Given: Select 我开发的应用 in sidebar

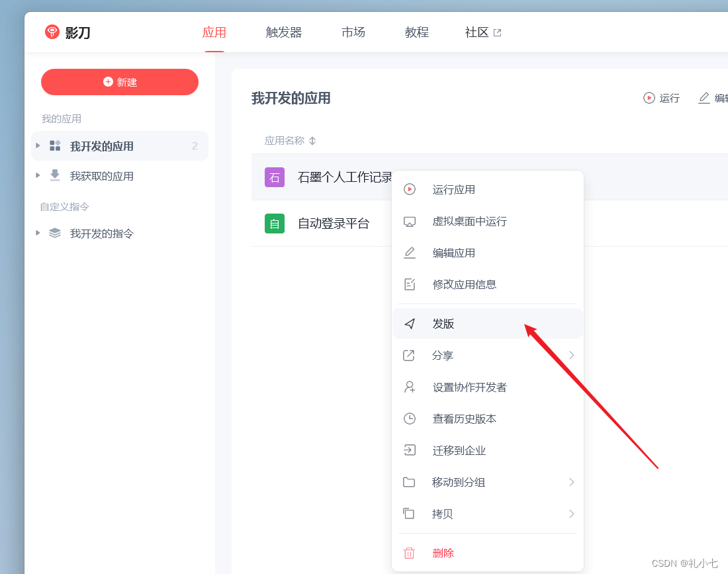Looking at the screenshot, I should 120,146.
